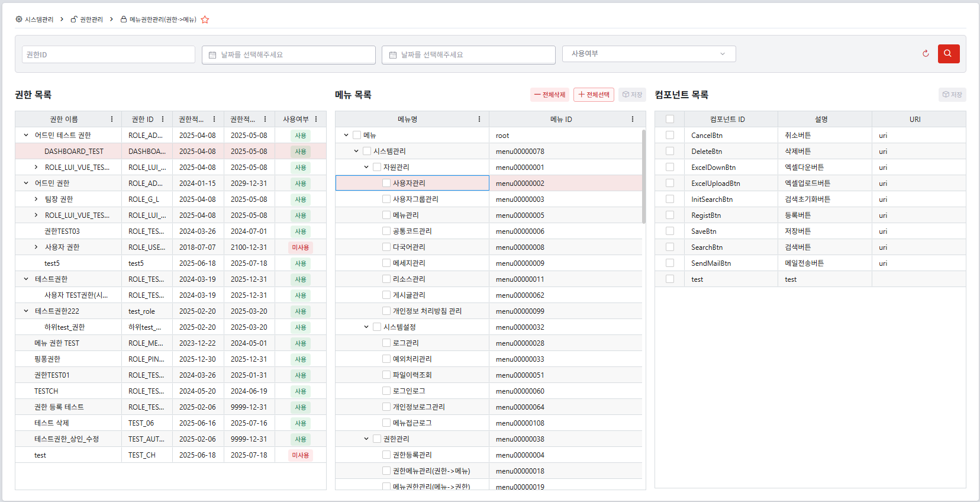The width and height of the screenshot is (980, 502).
Task: Check the SaveBtn component checkbox
Action: click(670, 231)
